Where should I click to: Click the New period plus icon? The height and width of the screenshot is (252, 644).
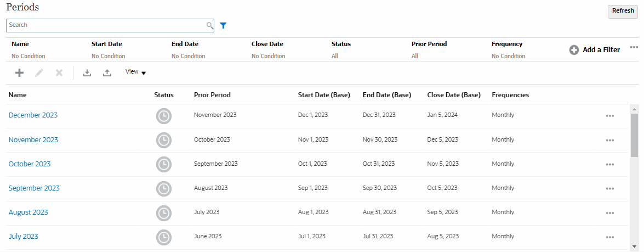coord(19,72)
